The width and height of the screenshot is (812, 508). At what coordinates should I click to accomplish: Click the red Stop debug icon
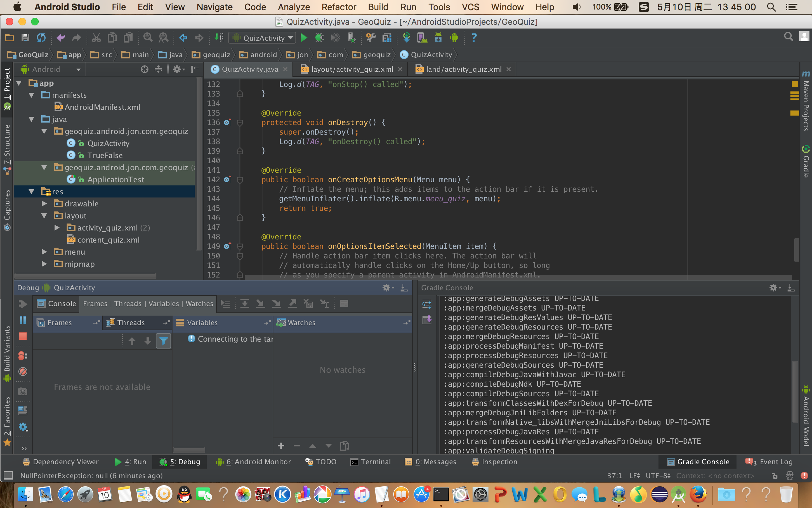(23, 336)
